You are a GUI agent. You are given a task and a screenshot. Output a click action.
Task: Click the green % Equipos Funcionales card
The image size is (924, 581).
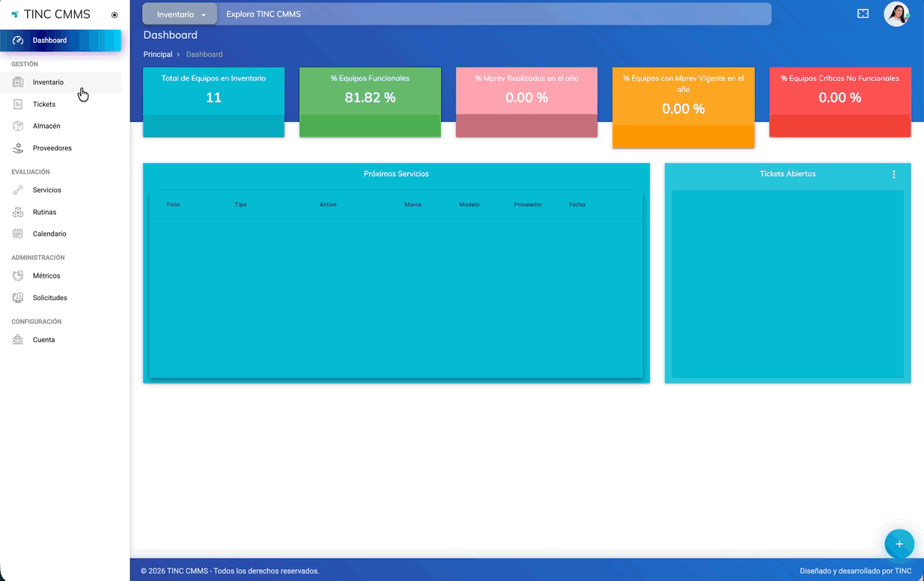tap(370, 102)
